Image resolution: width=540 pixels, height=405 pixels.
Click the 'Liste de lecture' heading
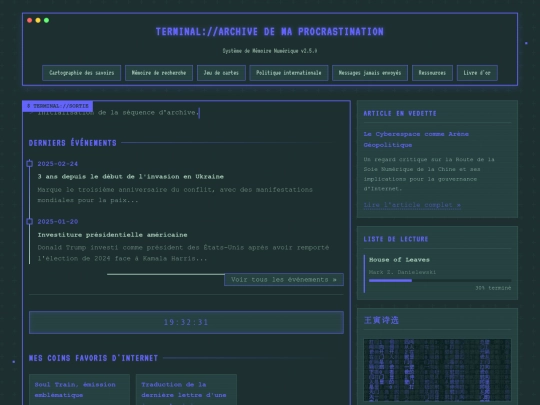tap(396, 239)
